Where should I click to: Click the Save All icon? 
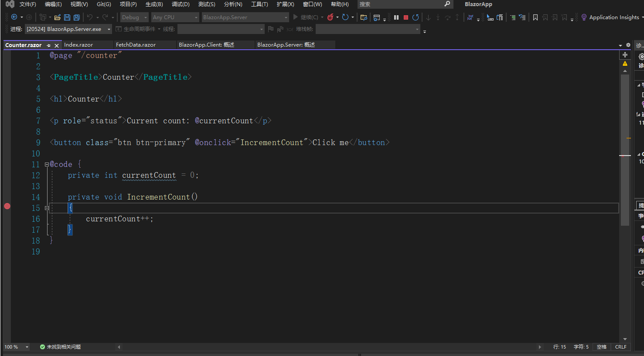(x=76, y=17)
